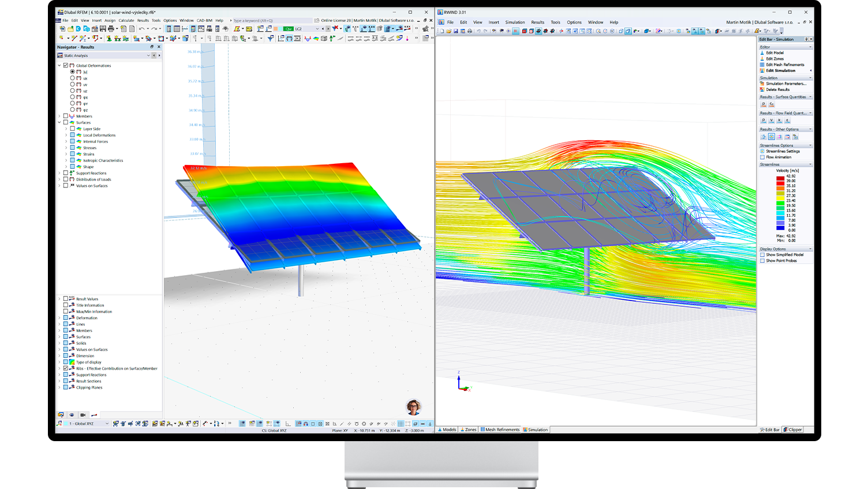868x489 pixels.
Task: Expand the Result Values tree node
Action: coord(59,299)
